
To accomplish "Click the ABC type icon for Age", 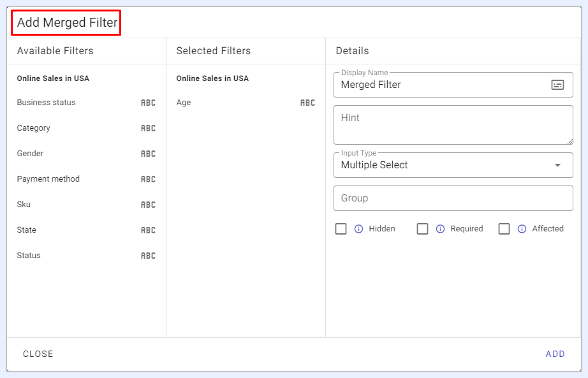I will pyautogui.click(x=307, y=103).
